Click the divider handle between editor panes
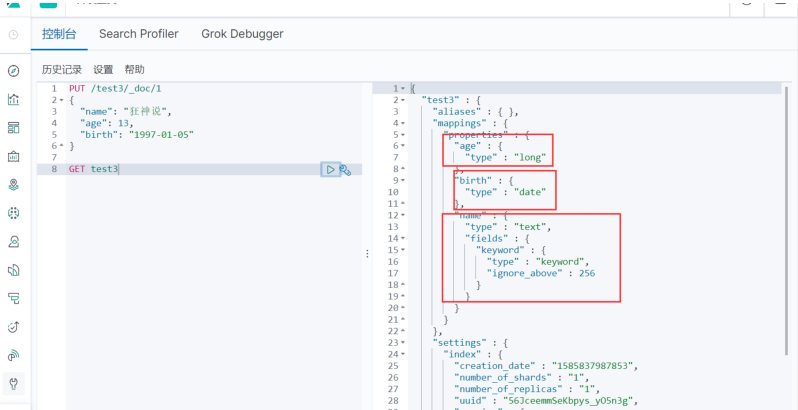The image size is (798, 410). tap(367, 254)
